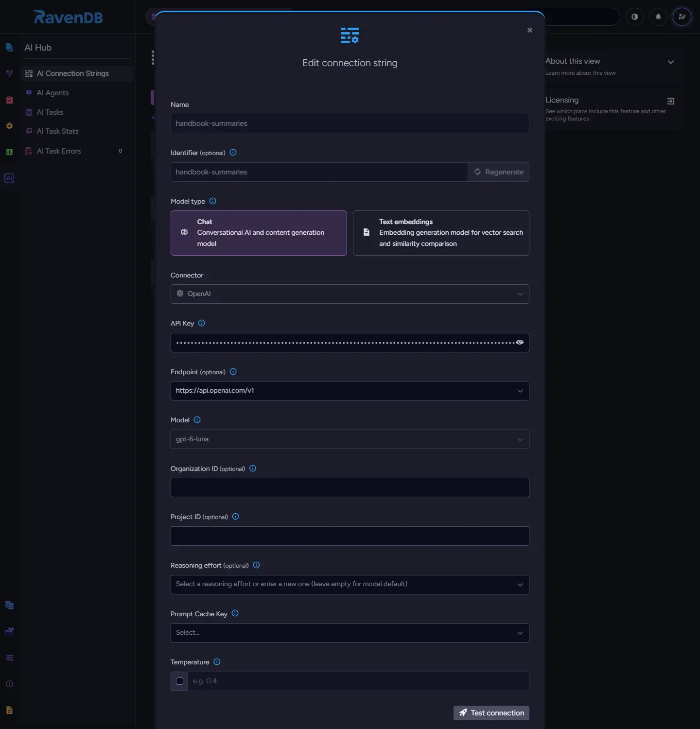The image size is (700, 729).
Task: Show info about API Key
Action: point(202,323)
